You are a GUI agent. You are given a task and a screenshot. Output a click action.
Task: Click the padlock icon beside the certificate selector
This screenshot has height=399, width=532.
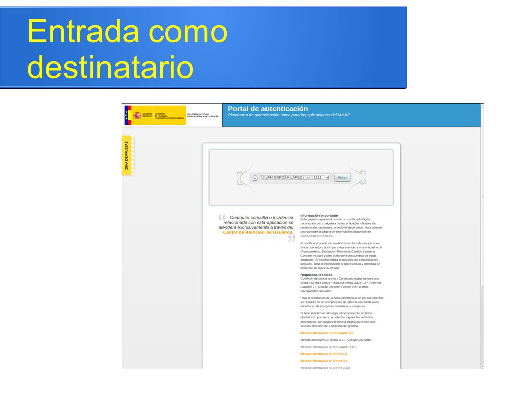pyautogui.click(x=255, y=178)
